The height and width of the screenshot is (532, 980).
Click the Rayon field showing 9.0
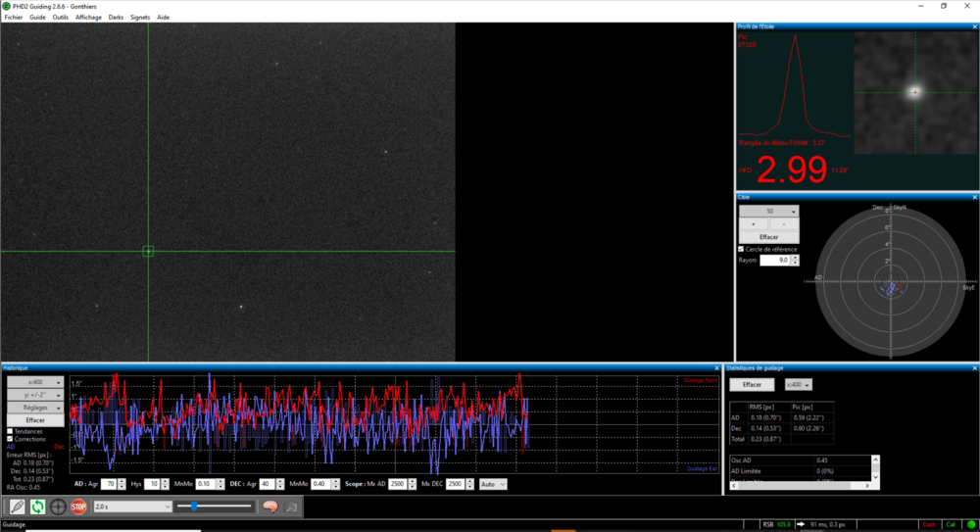(x=775, y=260)
